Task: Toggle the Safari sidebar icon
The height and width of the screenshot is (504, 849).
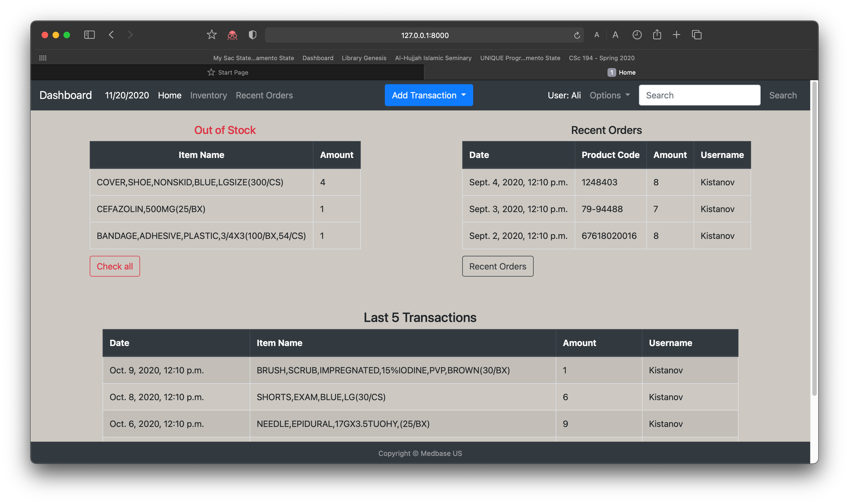Action: pyautogui.click(x=89, y=35)
